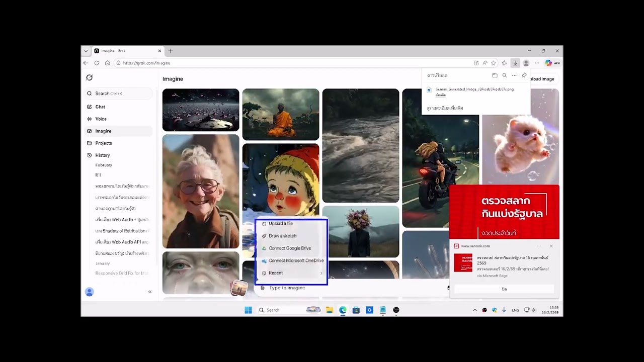Open 'Responsive Grid Fix' history item
The image size is (644, 362).
[123, 274]
